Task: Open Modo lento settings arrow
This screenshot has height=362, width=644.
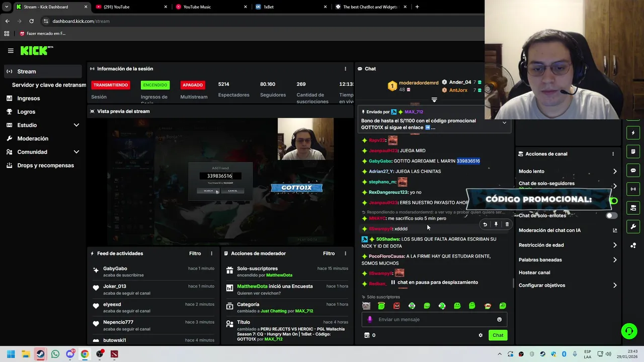Action: [x=615, y=171]
